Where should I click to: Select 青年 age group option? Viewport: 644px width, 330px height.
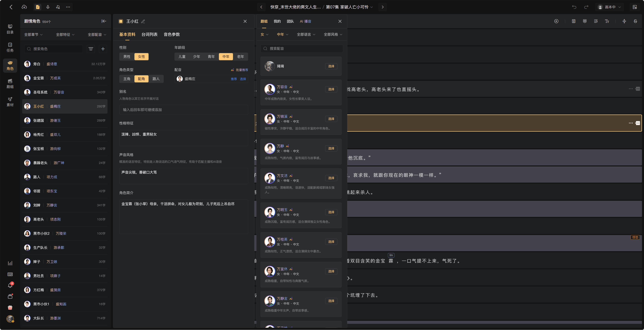[x=211, y=57]
